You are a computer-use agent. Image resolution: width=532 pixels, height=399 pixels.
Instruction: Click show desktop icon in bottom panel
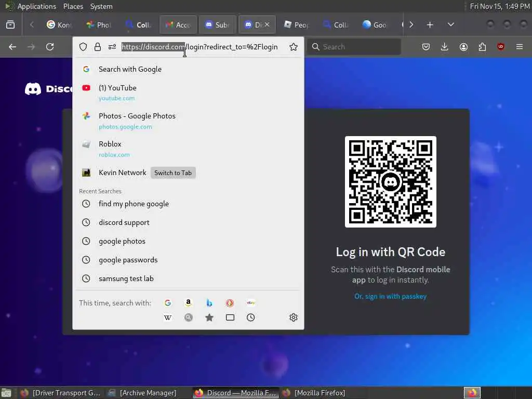pos(6,393)
